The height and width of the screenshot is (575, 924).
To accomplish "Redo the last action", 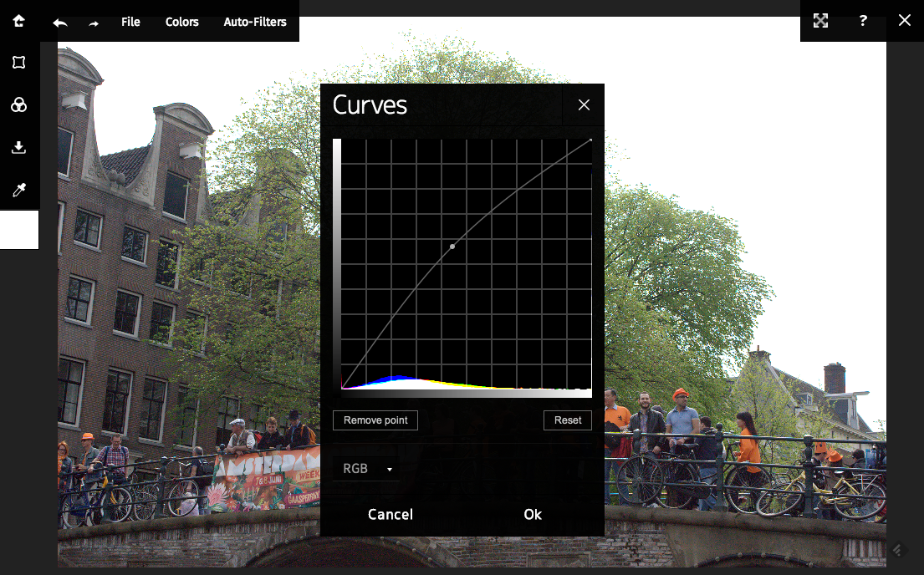I will (x=94, y=23).
